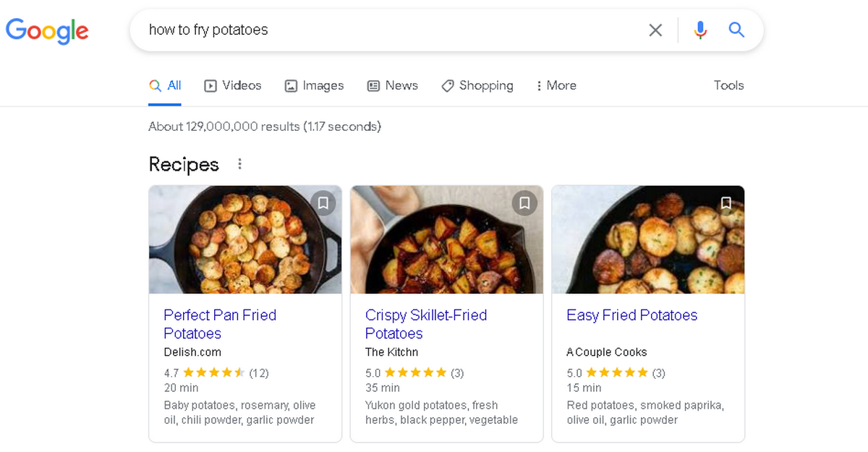This screenshot has width=868, height=452.
Task: Open Perfect Pan Fried Potatoes link
Action: pos(220,324)
